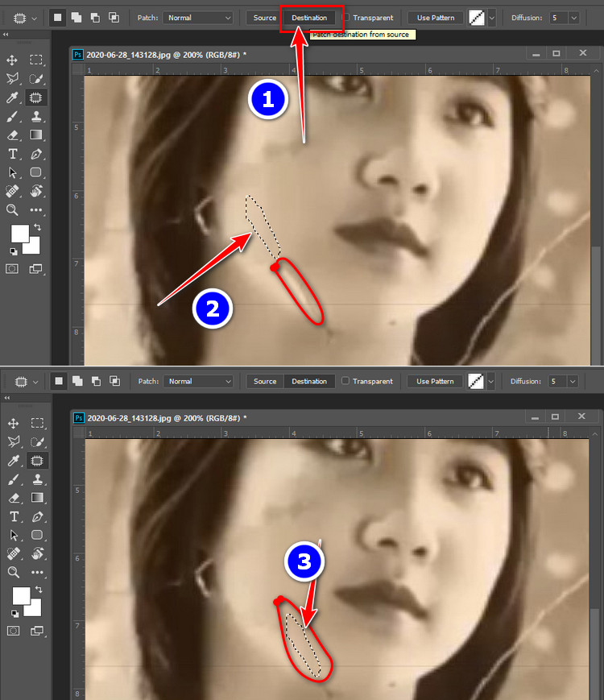Viewport: 604px width, 700px height.
Task: Select the Move tool in the upper window
Action: [x=12, y=60]
